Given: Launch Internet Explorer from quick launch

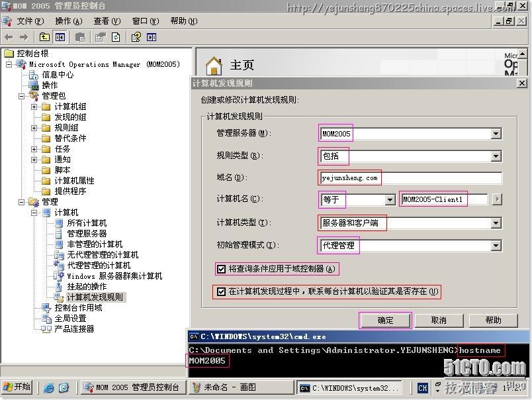Looking at the screenshot, I should pos(49,387).
